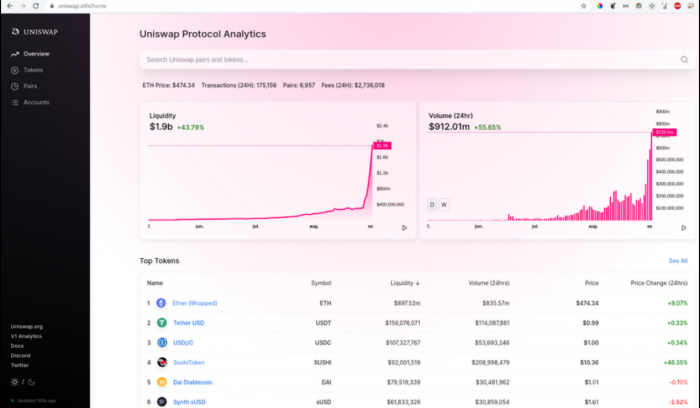Click the $912.01m volume figure
The image size is (700, 408).
pos(449,127)
